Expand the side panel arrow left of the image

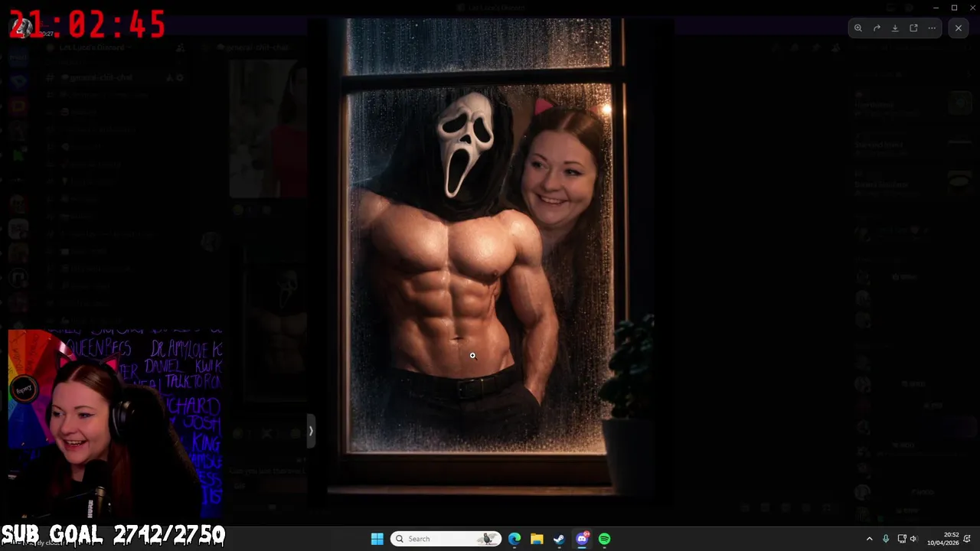311,431
